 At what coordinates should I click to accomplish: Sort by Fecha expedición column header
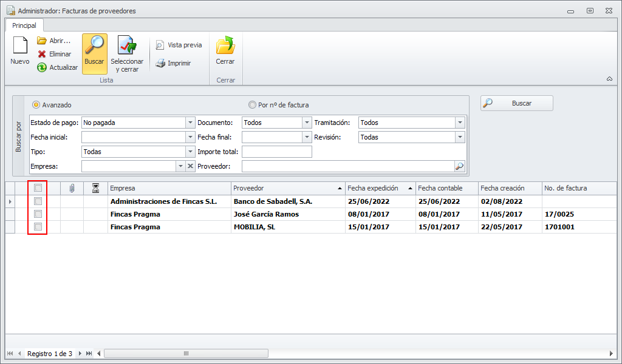click(x=380, y=188)
